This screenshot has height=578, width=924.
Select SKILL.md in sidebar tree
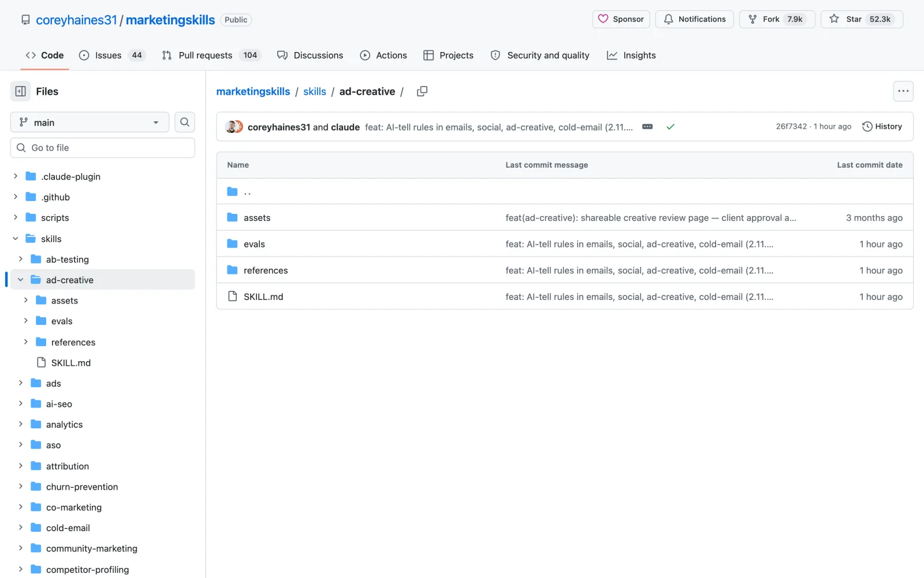click(71, 362)
